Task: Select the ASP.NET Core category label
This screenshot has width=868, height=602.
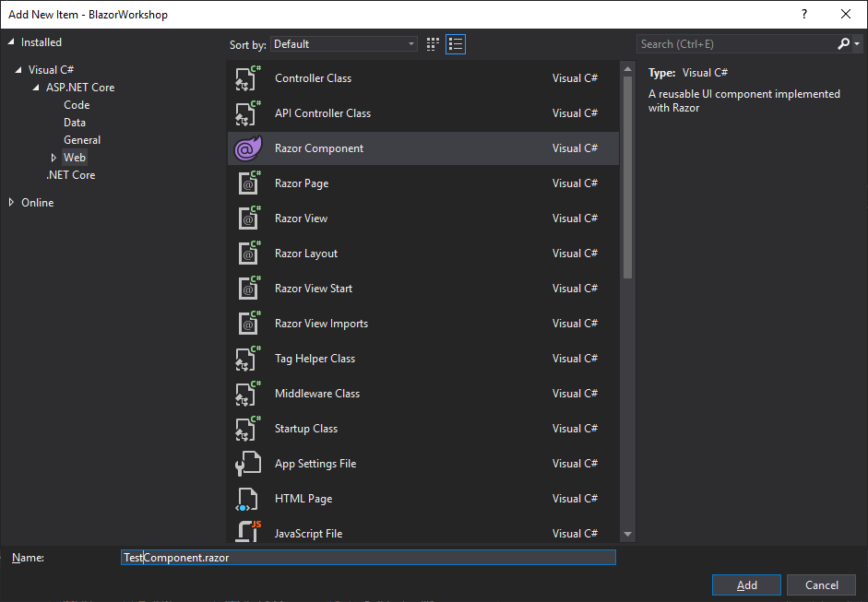Action: 80,88
